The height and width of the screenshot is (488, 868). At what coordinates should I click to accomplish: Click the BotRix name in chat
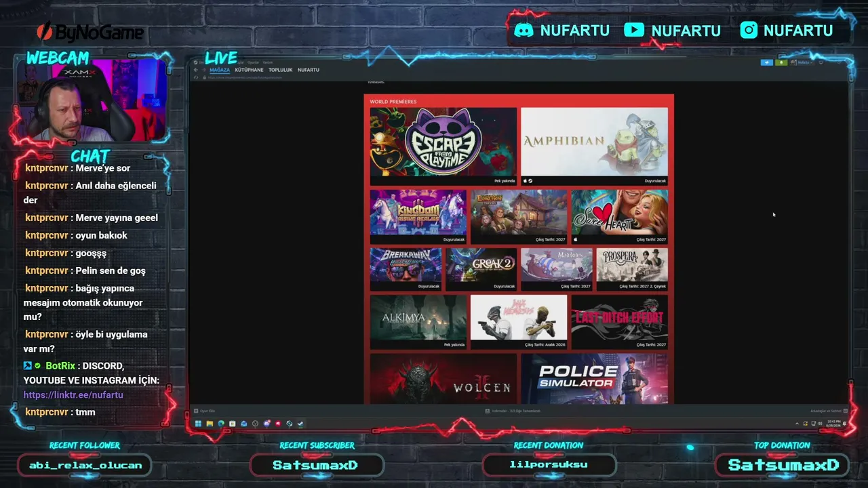click(60, 366)
